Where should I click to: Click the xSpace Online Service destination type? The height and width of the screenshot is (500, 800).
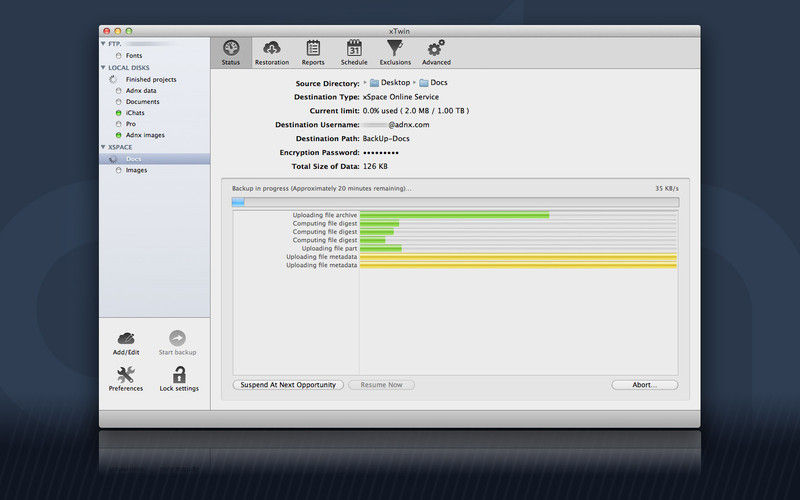point(401,97)
